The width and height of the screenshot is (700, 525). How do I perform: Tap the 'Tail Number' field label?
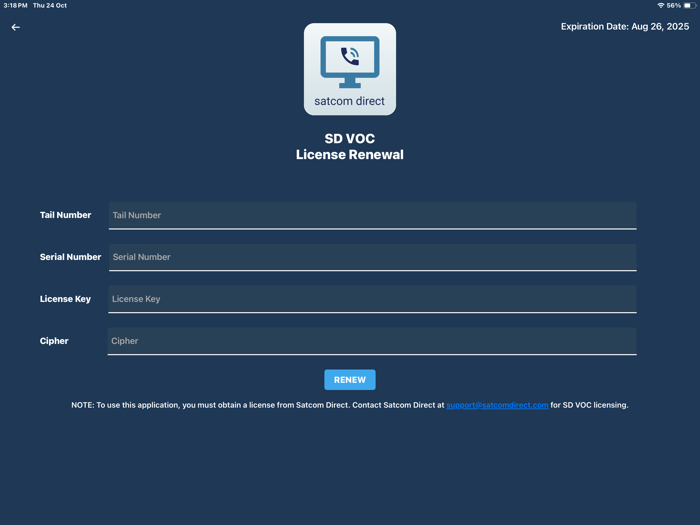coord(65,215)
